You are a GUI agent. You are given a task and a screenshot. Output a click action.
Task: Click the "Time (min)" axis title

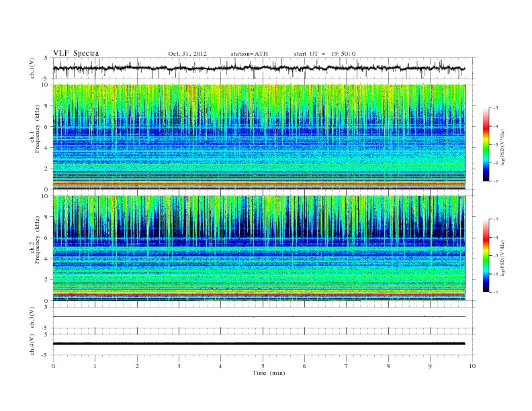coord(269,373)
